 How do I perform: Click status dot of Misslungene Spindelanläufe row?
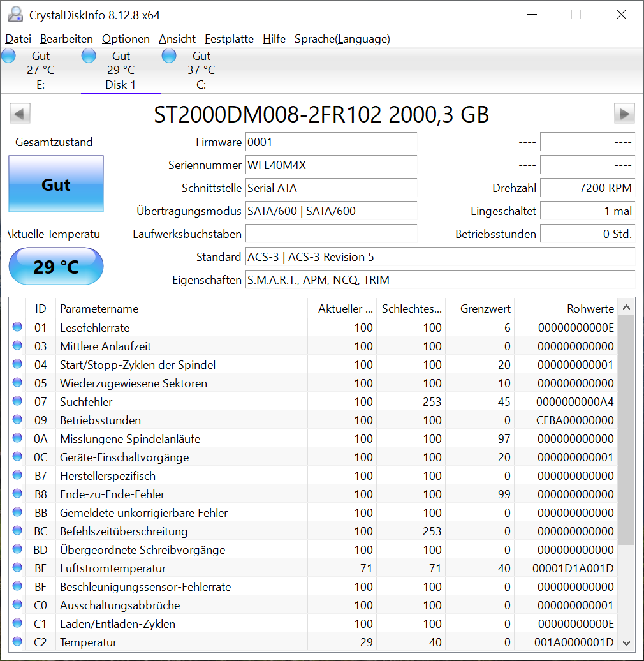tap(17, 438)
